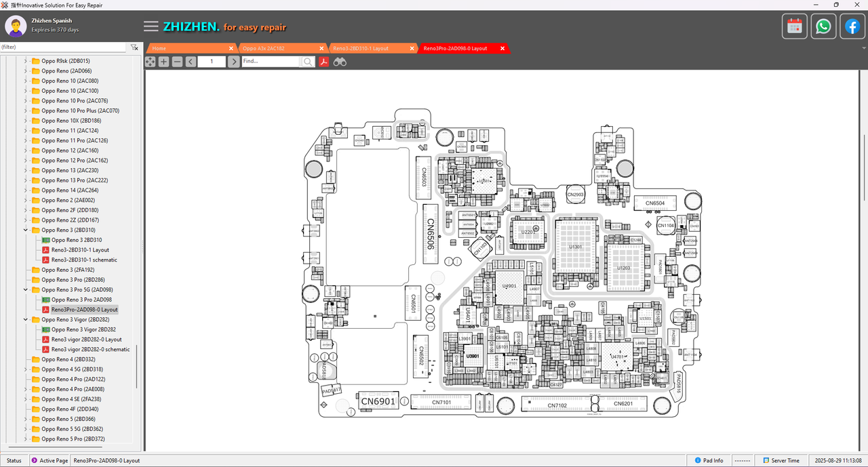Click the CN6901 connector on the board layout
Image resolution: width=868 pixels, height=467 pixels.
point(378,401)
